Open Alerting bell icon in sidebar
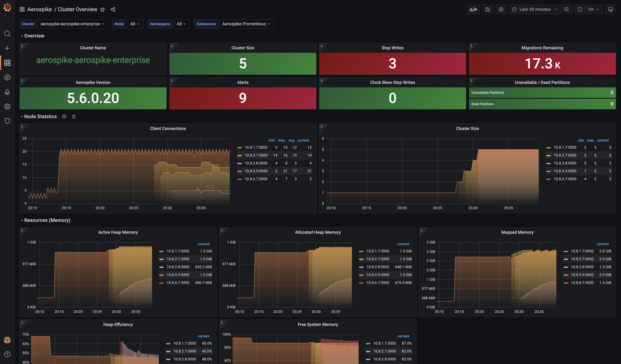The image size is (621, 364). 7,92
